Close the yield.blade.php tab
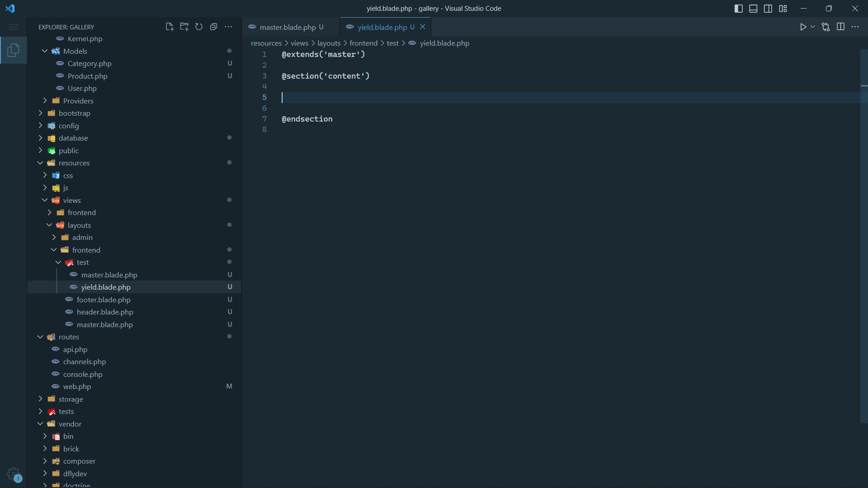The image size is (868, 488). [x=423, y=27]
